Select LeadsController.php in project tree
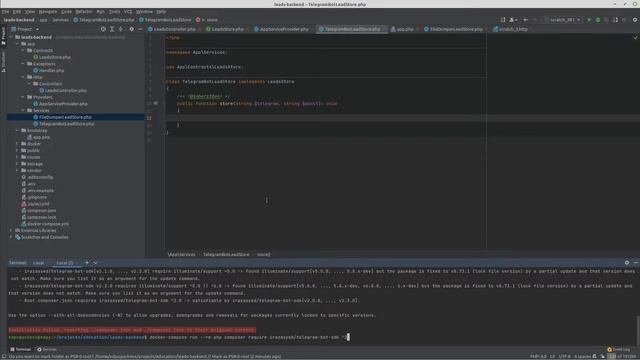640x360 pixels. (x=62, y=90)
